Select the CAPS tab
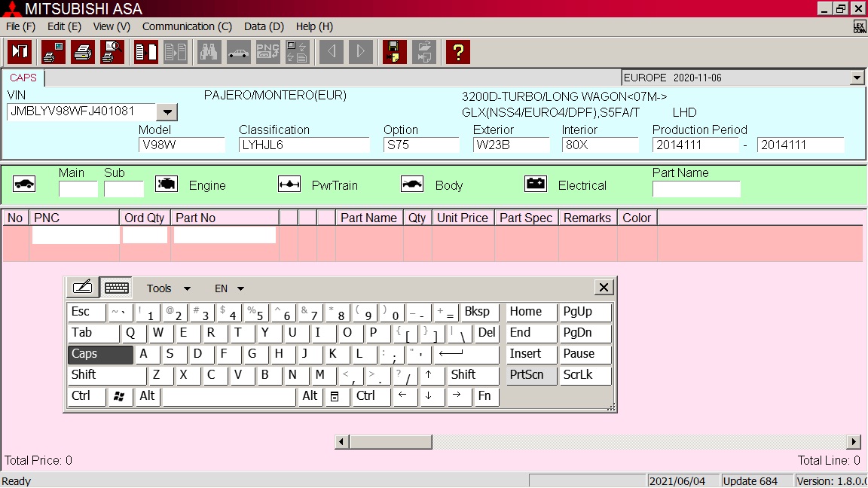The image size is (868, 488). coord(23,78)
